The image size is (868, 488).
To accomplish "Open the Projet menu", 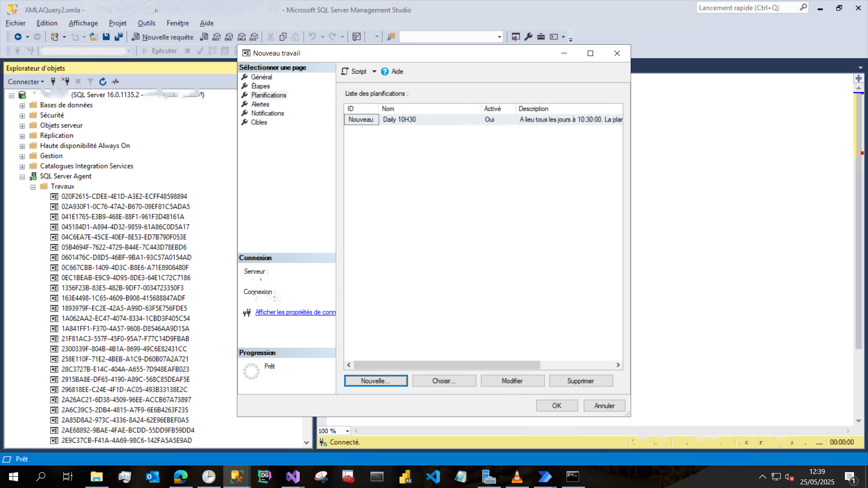I will tap(118, 23).
